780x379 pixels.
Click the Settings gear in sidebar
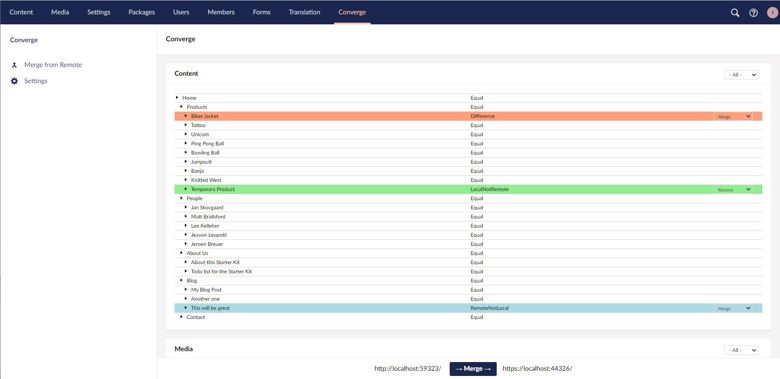[14, 81]
